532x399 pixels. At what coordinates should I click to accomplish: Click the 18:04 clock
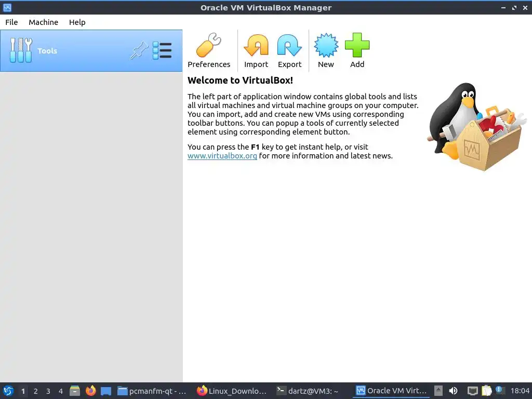(x=520, y=391)
